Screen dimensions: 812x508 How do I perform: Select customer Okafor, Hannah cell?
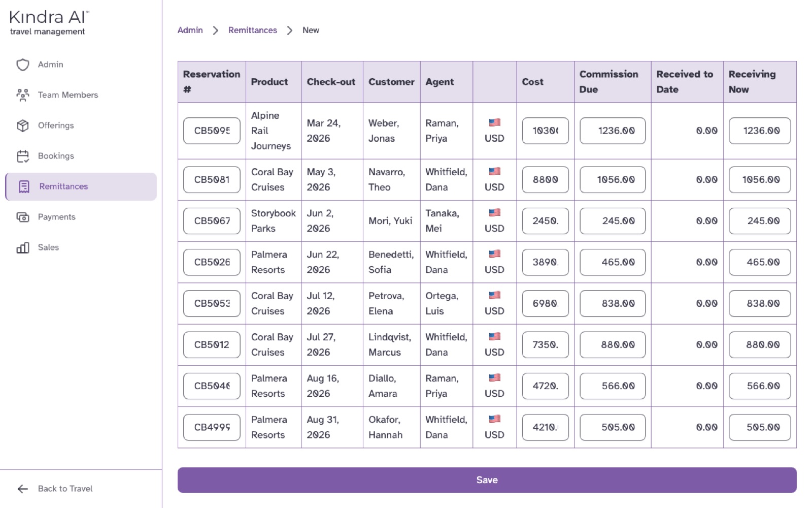[x=391, y=427]
